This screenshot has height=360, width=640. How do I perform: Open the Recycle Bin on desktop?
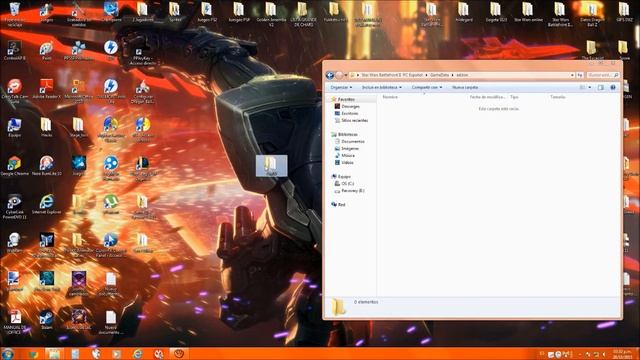coord(15,13)
